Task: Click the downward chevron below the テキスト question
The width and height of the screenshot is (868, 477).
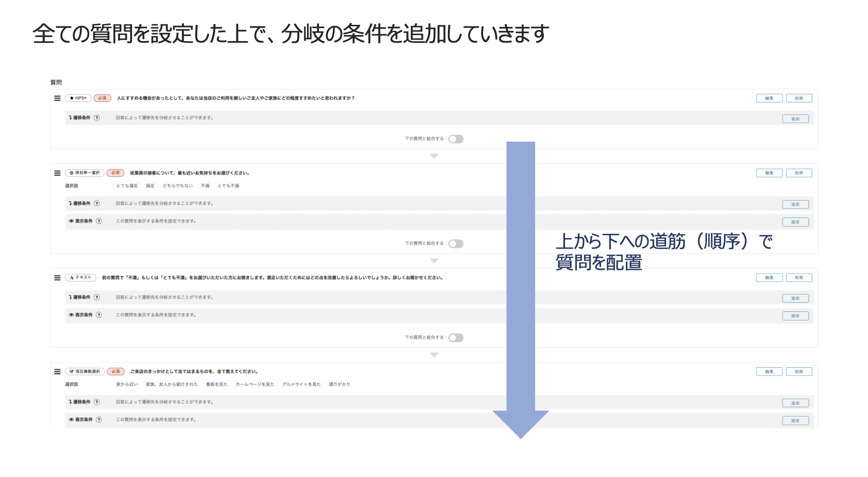Action: (433, 354)
